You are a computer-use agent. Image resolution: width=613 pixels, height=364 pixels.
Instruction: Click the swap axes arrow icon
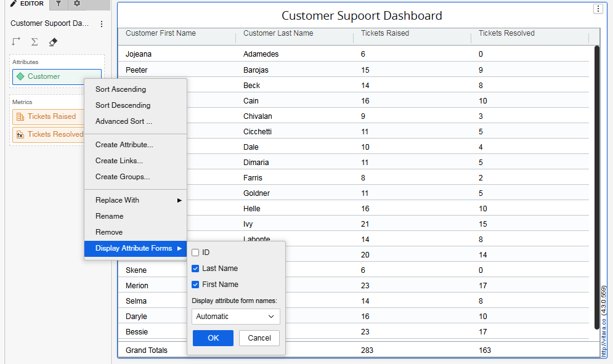point(16,41)
